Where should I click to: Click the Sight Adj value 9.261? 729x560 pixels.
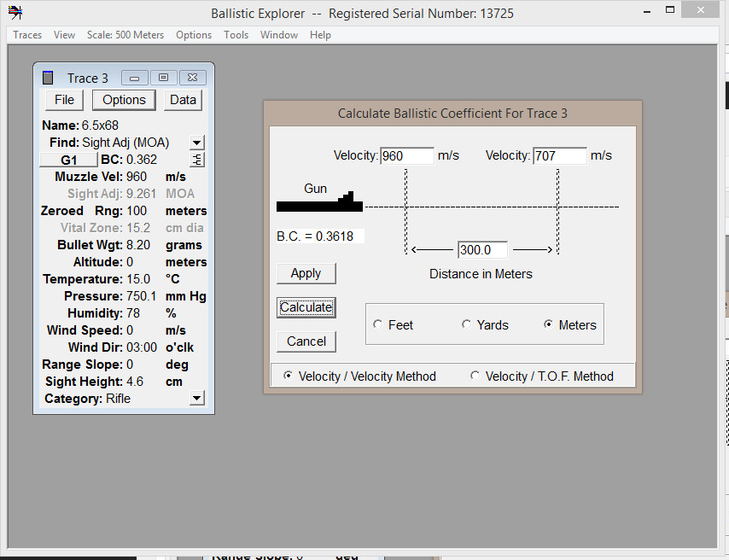click(142, 194)
